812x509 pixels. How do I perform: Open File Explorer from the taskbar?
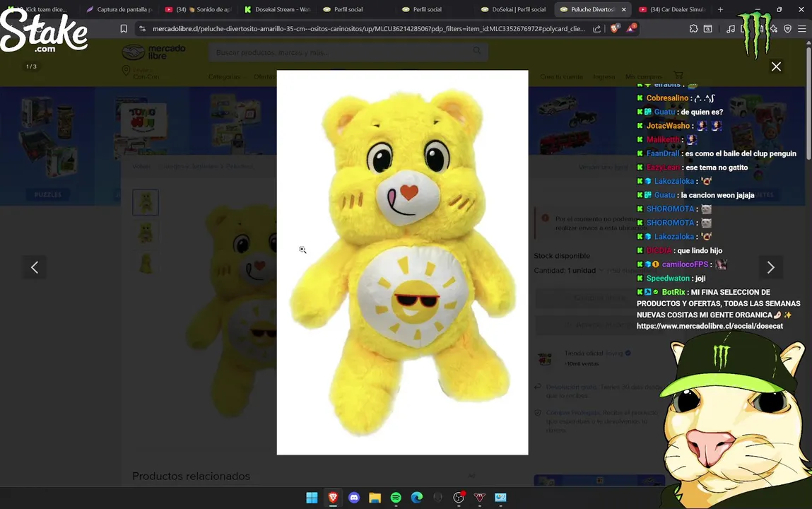coord(375,498)
